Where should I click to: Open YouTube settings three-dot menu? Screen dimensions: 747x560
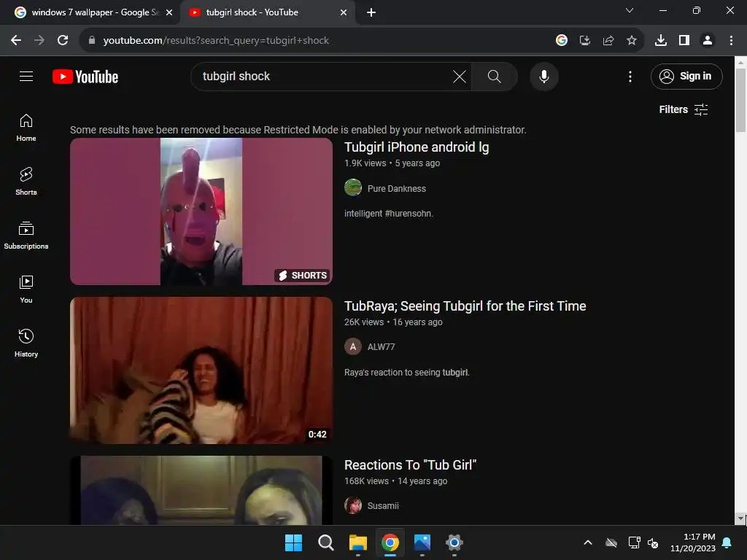pyautogui.click(x=630, y=76)
